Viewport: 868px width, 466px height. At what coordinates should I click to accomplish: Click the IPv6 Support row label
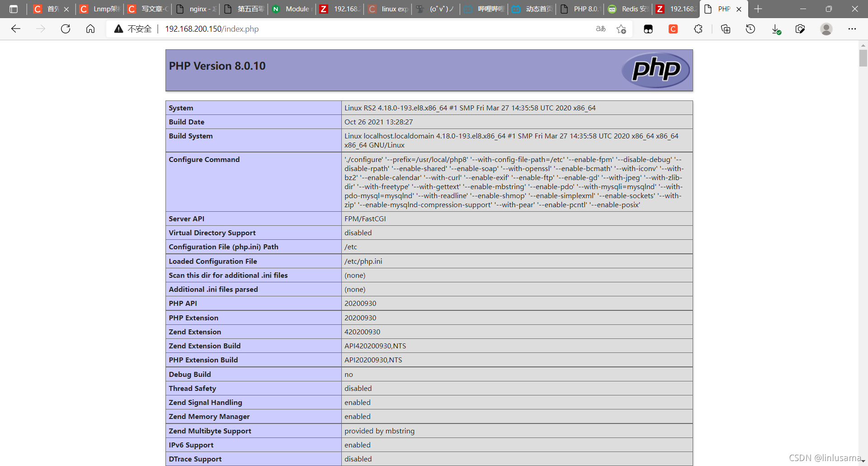click(x=191, y=445)
